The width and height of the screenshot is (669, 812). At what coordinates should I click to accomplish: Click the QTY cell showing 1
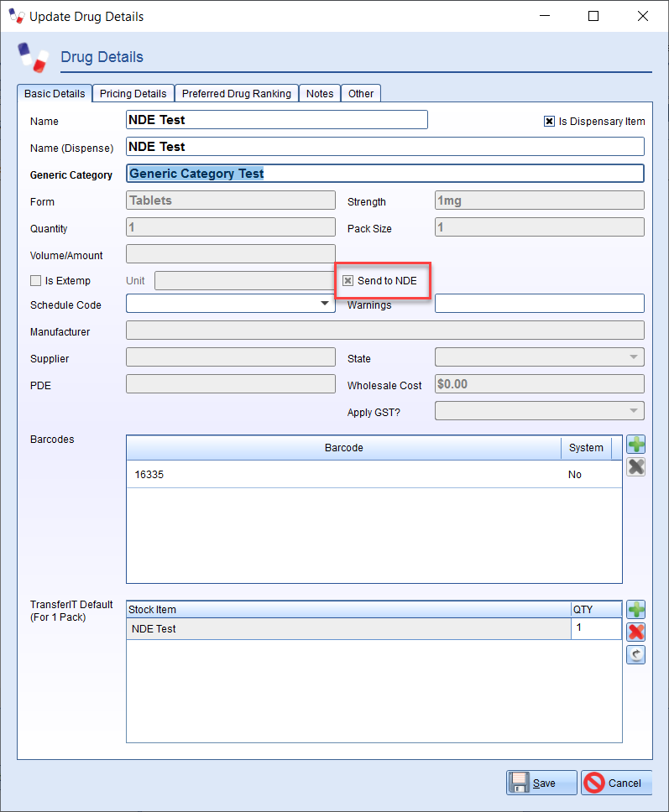point(596,628)
